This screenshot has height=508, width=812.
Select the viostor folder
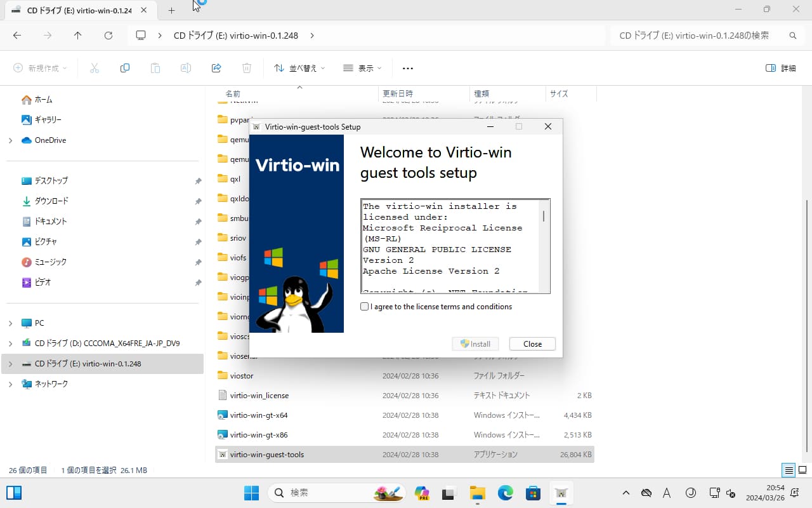[405, 375]
